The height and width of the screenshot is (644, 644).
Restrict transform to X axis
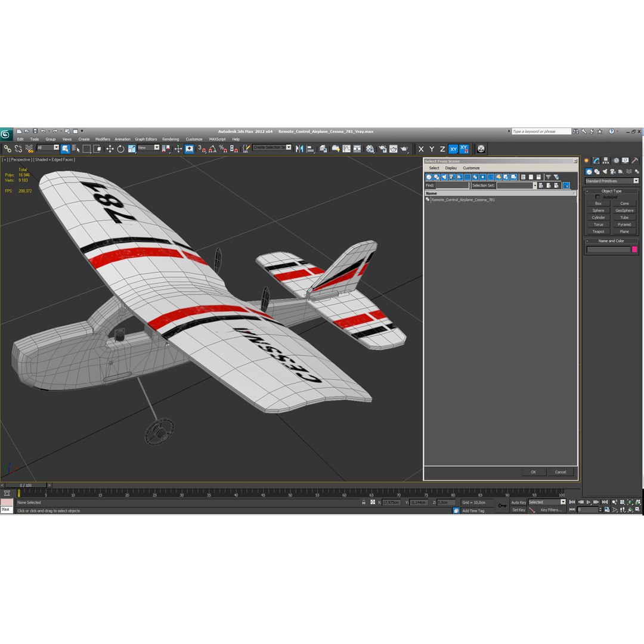click(x=421, y=149)
